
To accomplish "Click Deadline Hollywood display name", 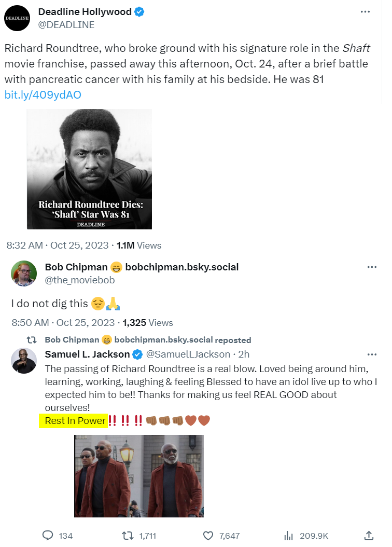I will [x=85, y=12].
